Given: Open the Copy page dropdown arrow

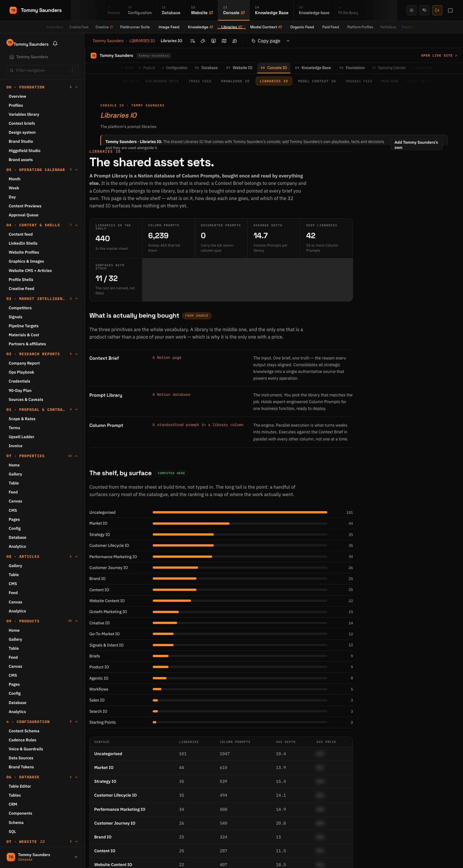Looking at the screenshot, I should pyautogui.click(x=288, y=41).
